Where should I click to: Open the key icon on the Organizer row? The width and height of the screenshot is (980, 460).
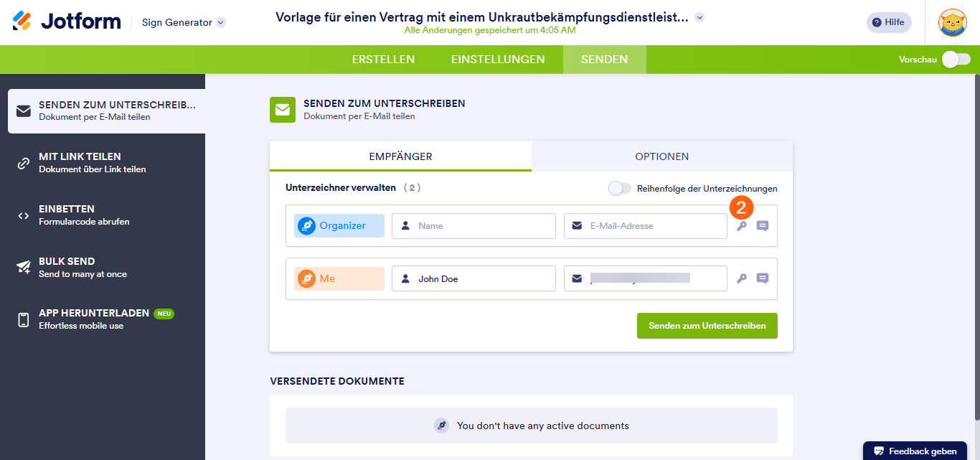point(742,225)
